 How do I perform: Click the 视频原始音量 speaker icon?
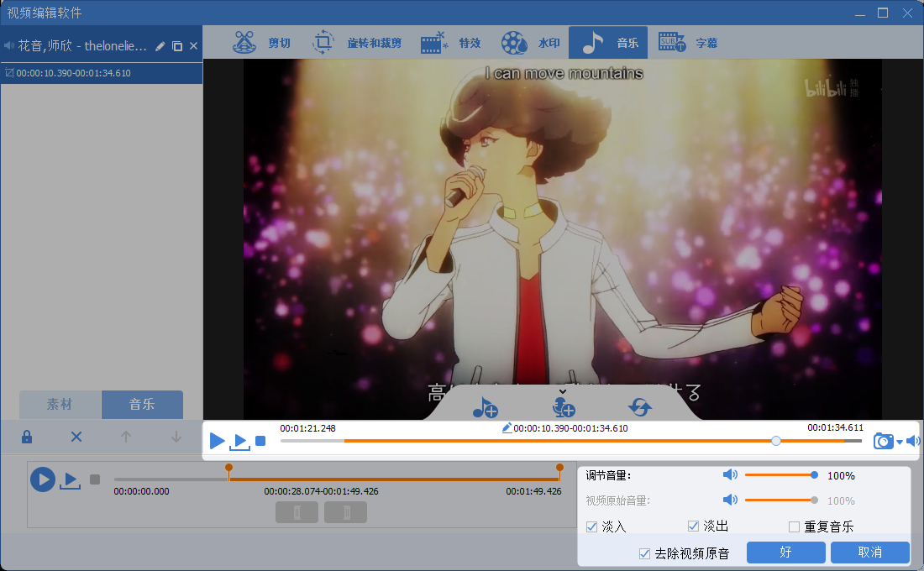pos(730,500)
